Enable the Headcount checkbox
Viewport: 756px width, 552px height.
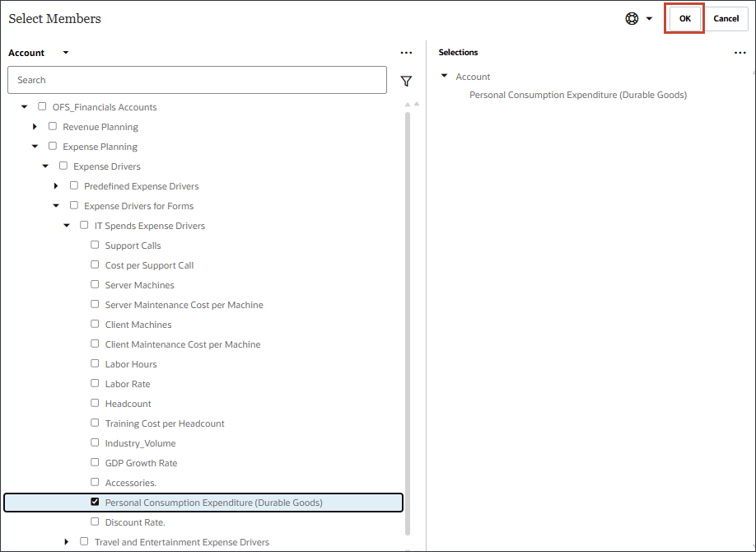click(95, 404)
